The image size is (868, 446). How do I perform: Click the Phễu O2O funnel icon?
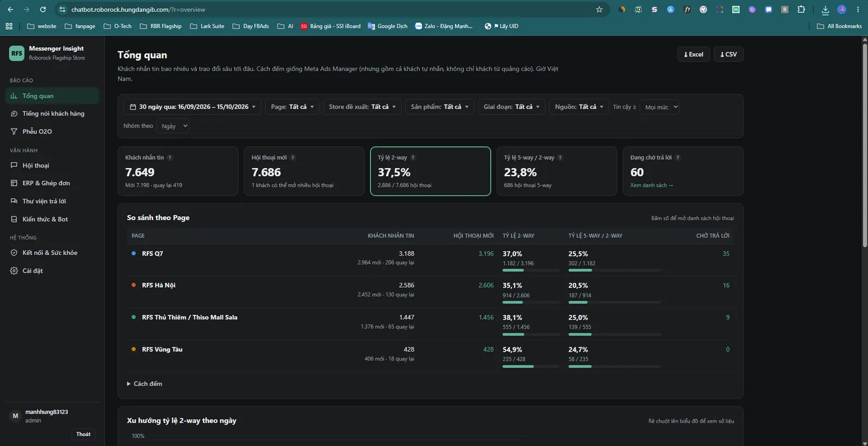[14, 132]
